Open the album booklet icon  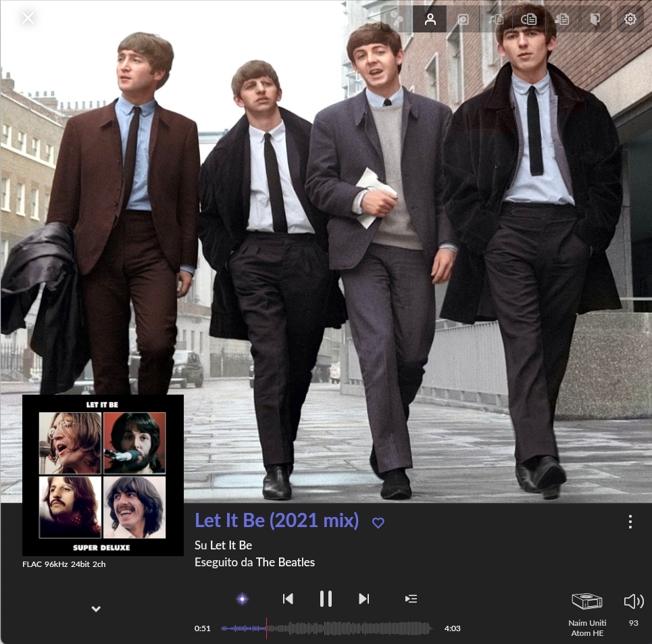pyautogui.click(x=595, y=20)
